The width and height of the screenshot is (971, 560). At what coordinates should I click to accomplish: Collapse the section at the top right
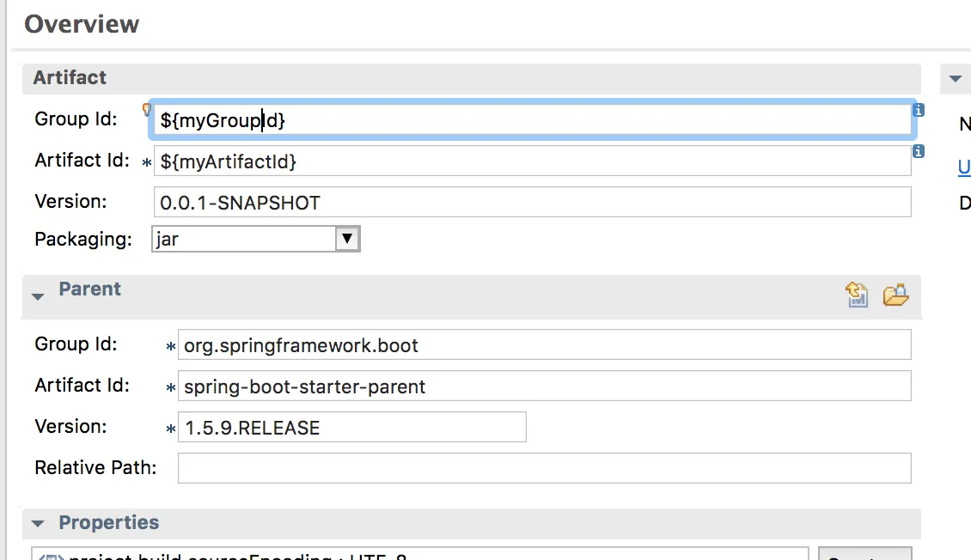(x=955, y=79)
